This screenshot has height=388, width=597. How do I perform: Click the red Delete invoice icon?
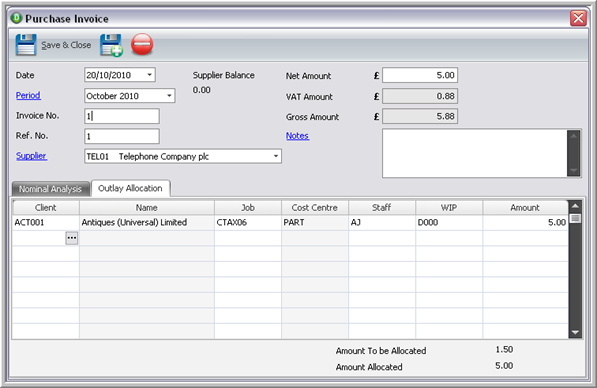coord(142,44)
